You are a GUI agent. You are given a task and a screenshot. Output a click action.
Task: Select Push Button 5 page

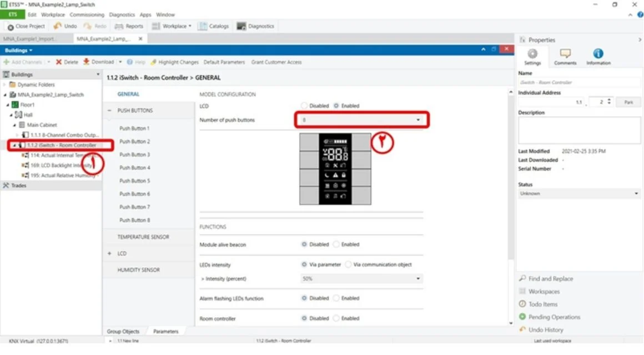coord(135,181)
